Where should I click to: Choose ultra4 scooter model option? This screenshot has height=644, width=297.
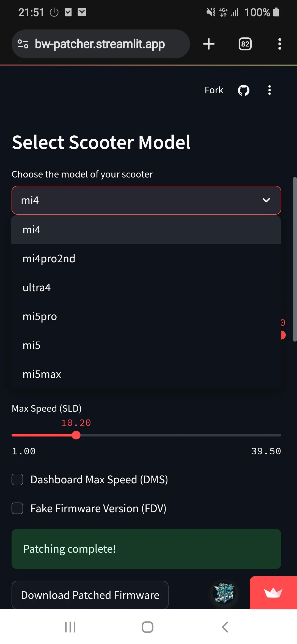click(x=37, y=288)
